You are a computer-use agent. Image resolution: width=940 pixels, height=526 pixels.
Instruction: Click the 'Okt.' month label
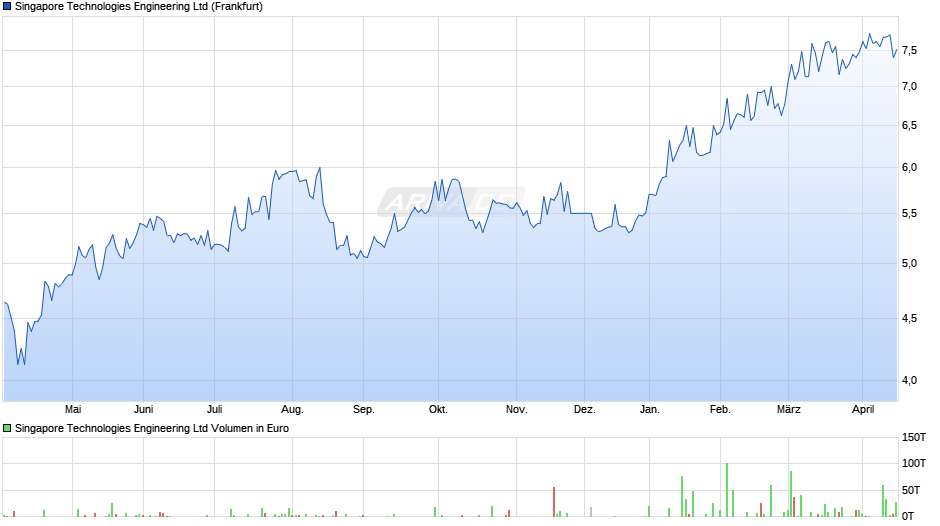click(x=438, y=409)
